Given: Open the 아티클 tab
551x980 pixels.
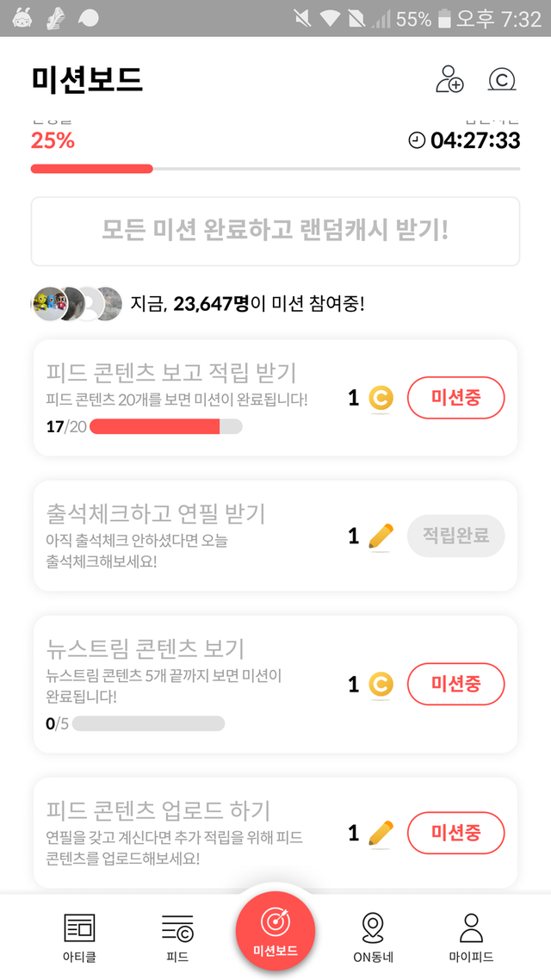Looking at the screenshot, I should 79,937.
